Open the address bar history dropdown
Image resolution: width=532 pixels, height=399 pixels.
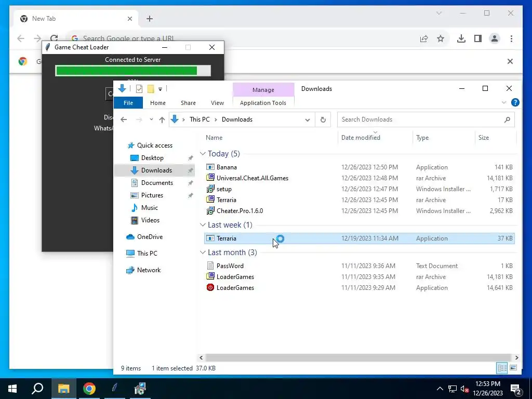click(x=308, y=120)
